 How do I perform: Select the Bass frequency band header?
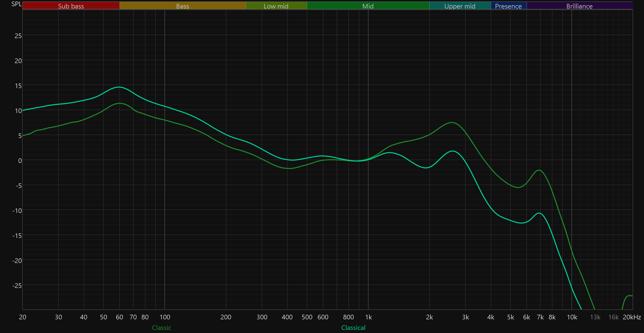pyautogui.click(x=182, y=6)
